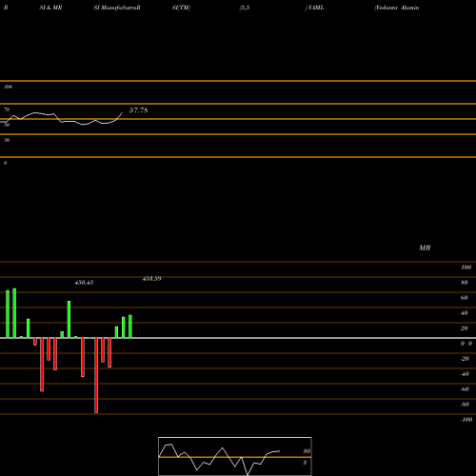Click the '(5,5' parameter text

click(x=245, y=8)
